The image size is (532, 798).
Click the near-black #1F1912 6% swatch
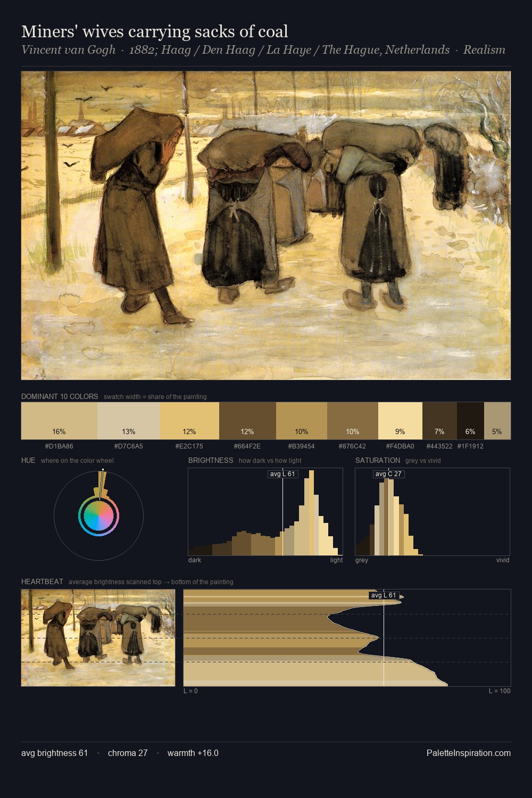[x=470, y=420]
